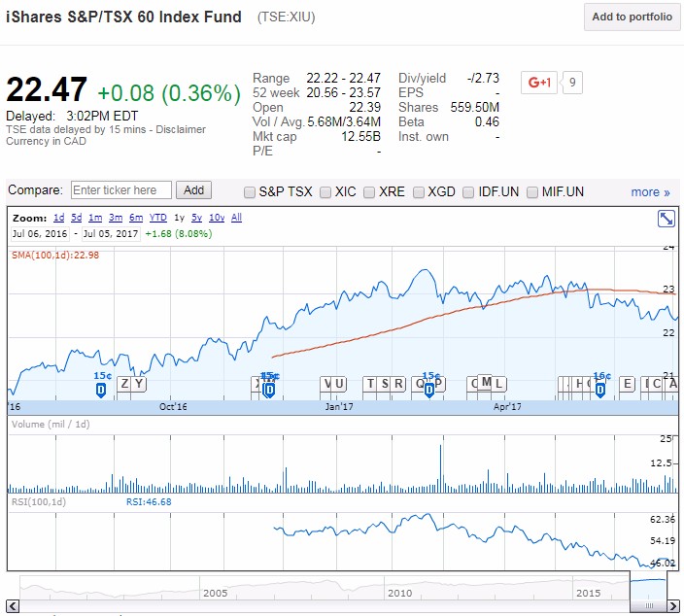Click the Enter ticker here field
The image size is (684, 616).
[121, 190]
